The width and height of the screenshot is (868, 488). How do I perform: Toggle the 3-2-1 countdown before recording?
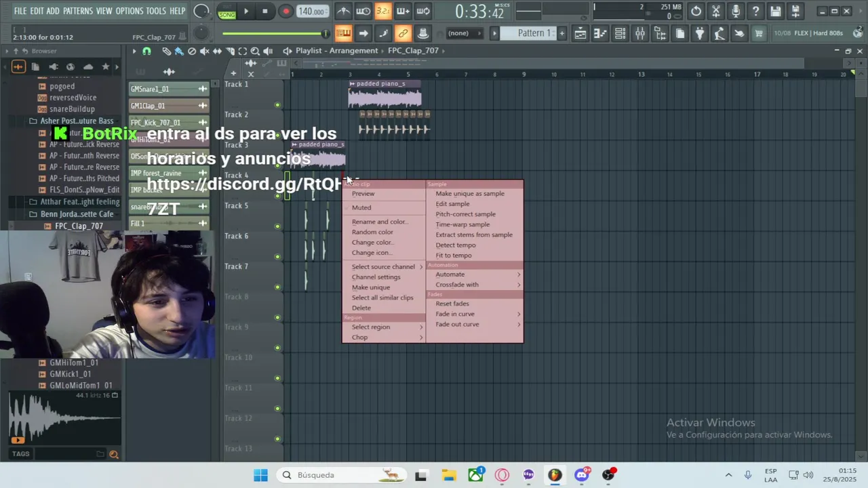pyautogui.click(x=383, y=12)
